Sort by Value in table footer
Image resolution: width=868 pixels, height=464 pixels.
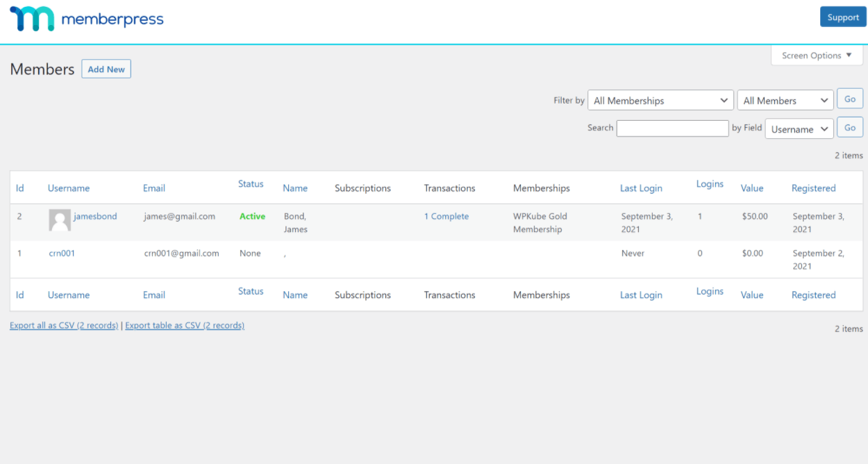[752, 295]
